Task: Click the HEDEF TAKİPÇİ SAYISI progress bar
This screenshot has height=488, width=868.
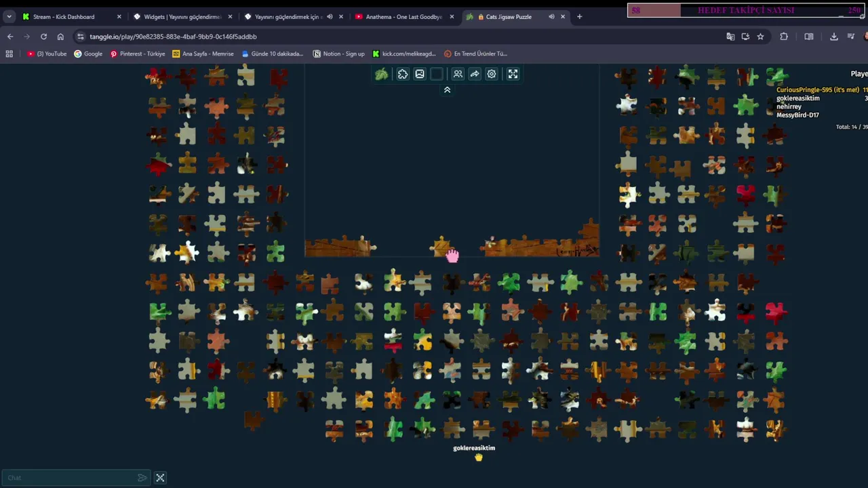Action: (746, 10)
